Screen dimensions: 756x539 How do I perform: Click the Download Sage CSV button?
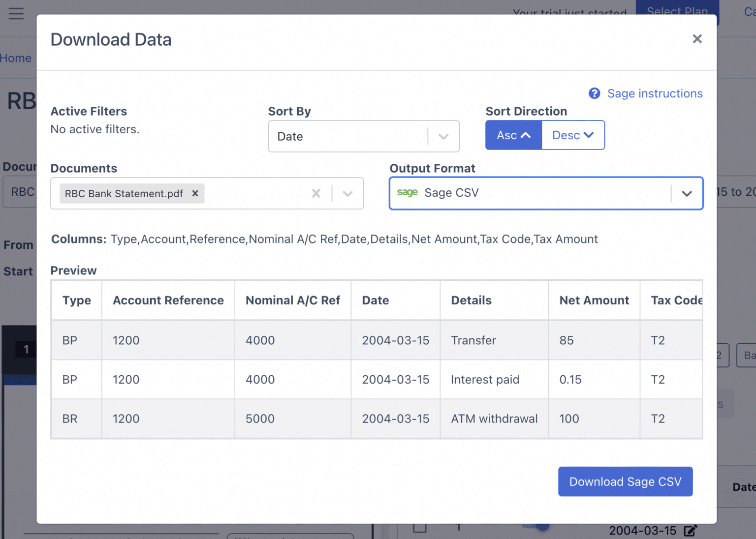tap(625, 481)
